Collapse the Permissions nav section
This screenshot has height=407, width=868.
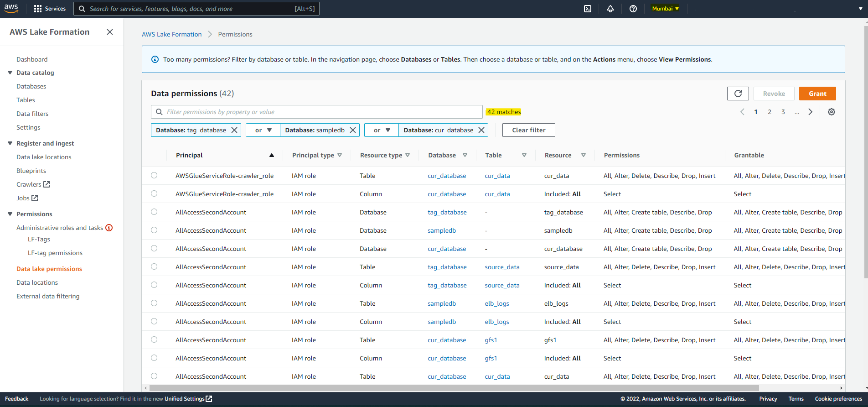(10, 214)
